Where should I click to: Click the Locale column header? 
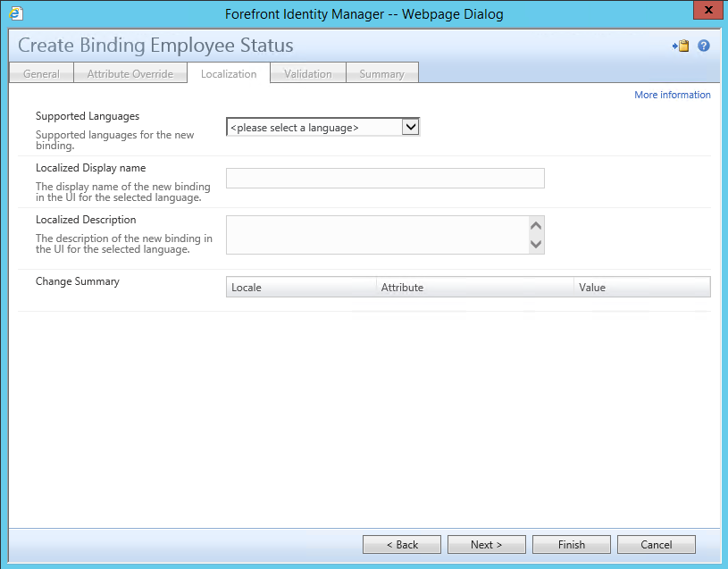[x=301, y=288]
